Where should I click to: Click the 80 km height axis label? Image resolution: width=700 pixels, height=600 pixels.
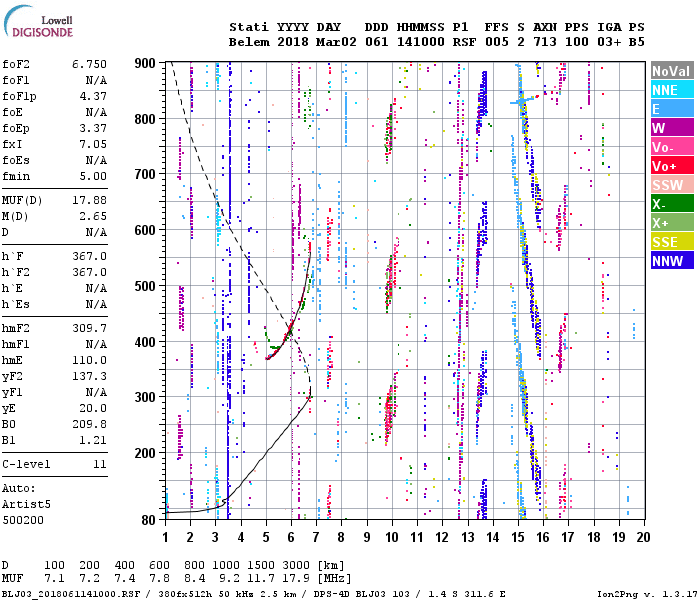148,520
